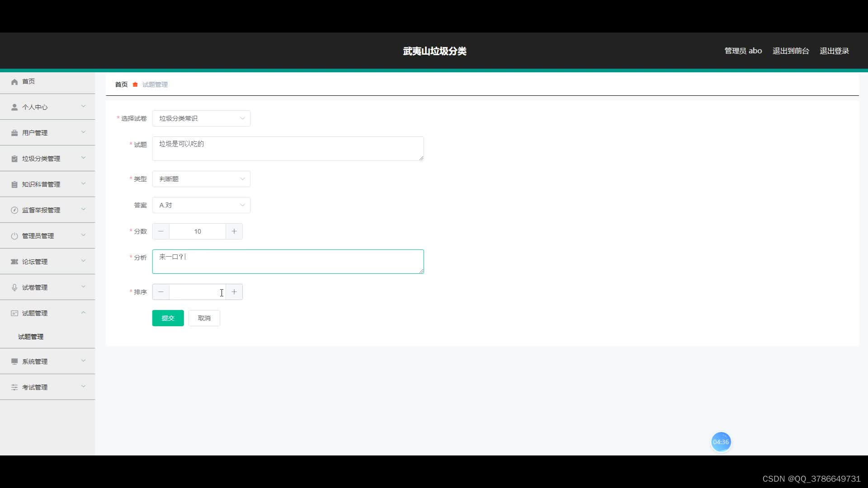Click the power icon beside 管理员管理
Screen dimensions: 868x488
[x=14, y=236]
